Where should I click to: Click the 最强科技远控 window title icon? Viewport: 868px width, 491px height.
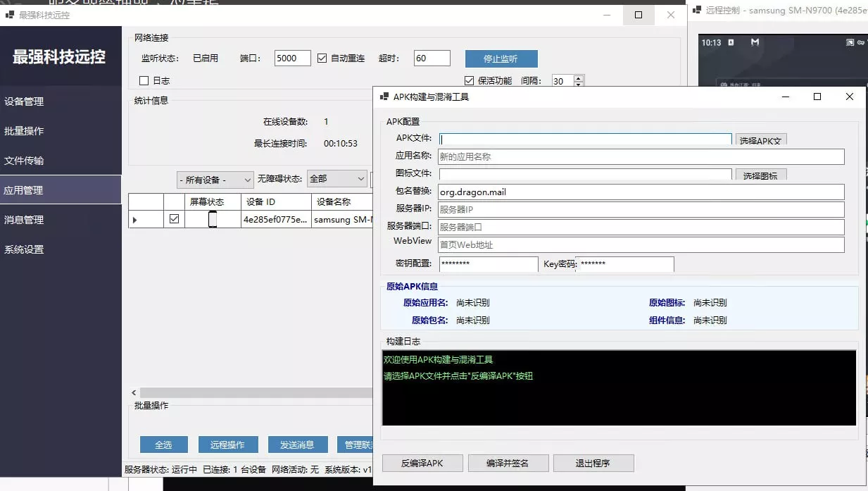(x=10, y=14)
